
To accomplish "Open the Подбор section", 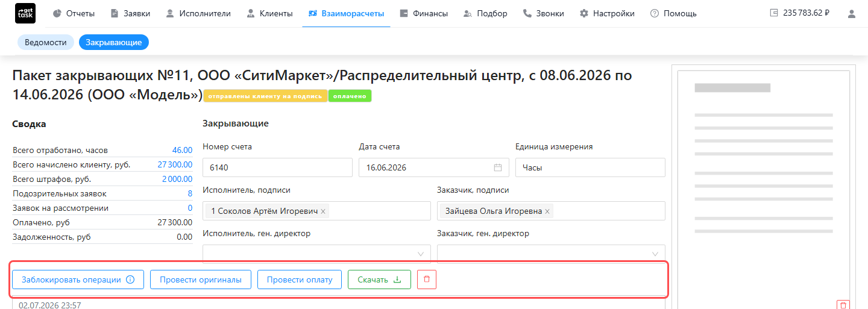I will (x=485, y=13).
